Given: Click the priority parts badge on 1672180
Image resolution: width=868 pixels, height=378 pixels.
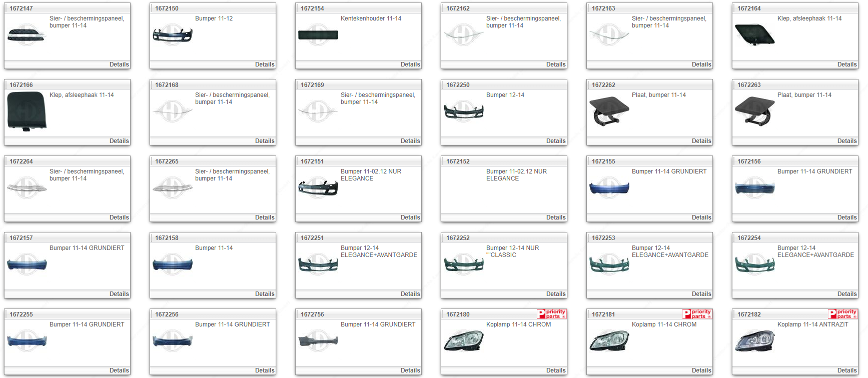Looking at the screenshot, I should [x=551, y=314].
